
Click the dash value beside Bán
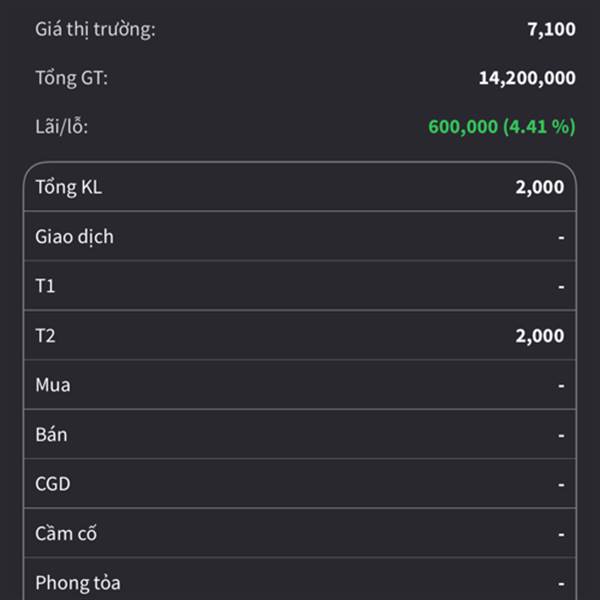tap(561, 435)
